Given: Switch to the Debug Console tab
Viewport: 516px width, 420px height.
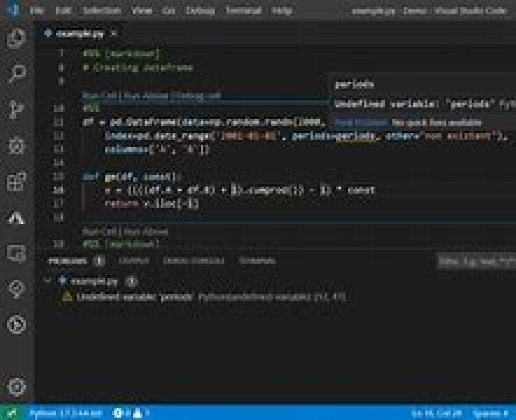Looking at the screenshot, I should tap(193, 261).
